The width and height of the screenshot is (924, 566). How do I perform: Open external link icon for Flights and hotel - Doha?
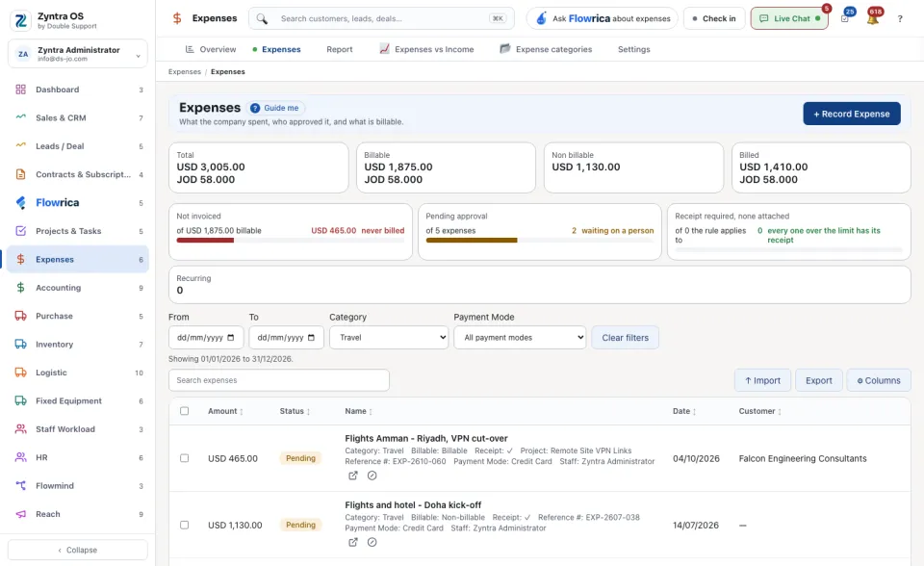click(352, 543)
